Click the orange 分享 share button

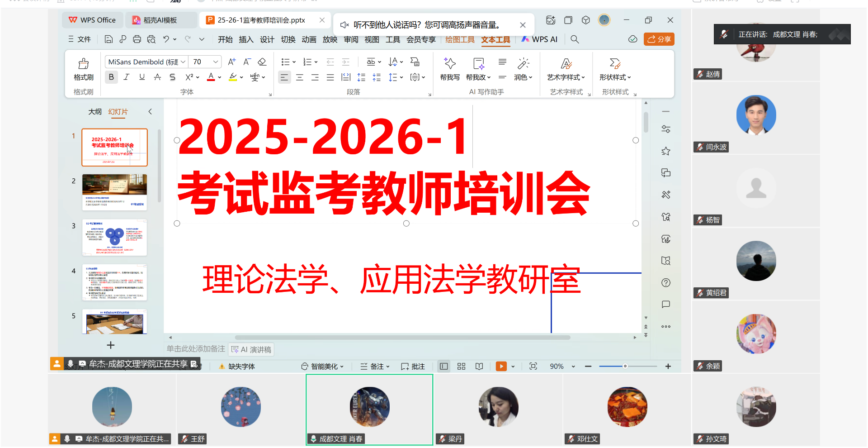pyautogui.click(x=659, y=39)
